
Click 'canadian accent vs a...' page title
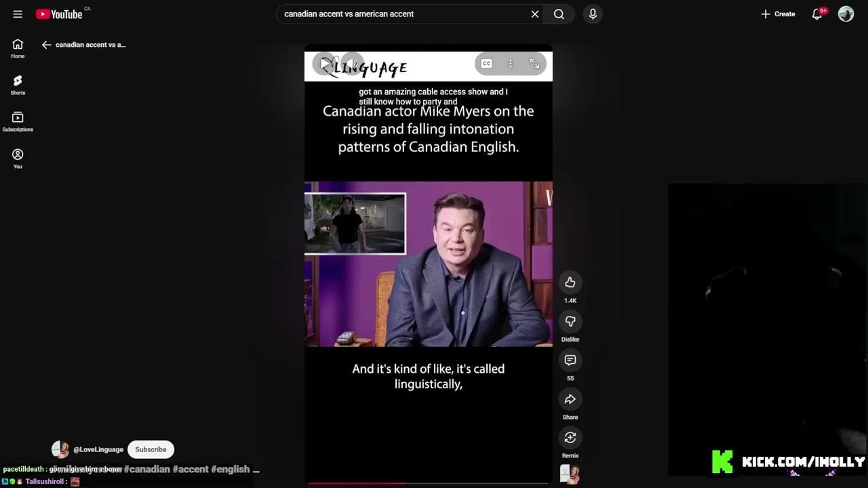tap(91, 45)
